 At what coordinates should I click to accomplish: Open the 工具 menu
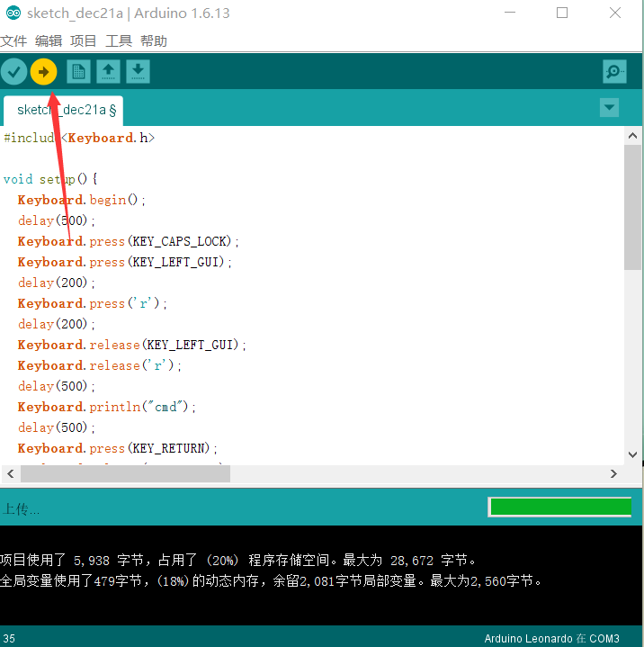pos(119,40)
